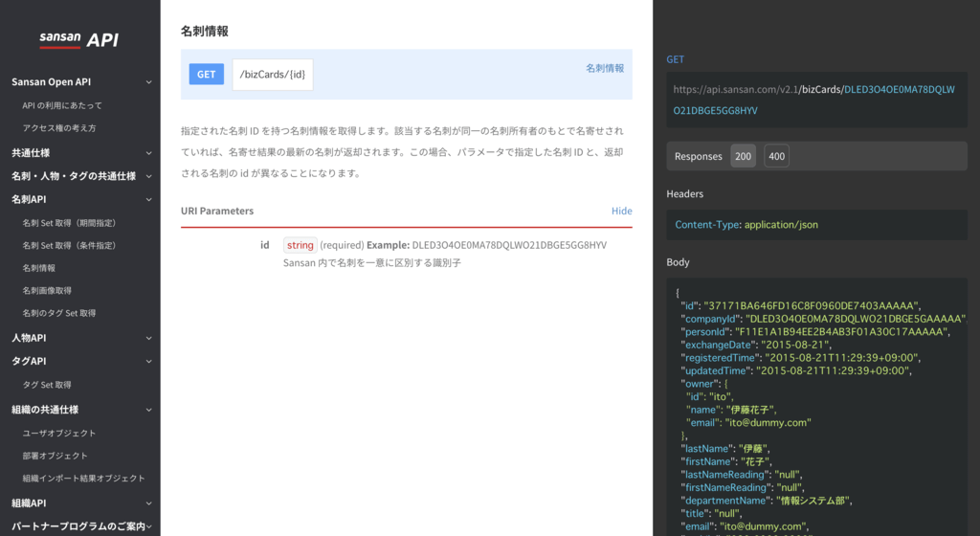Expand the Sansan Open API section chevron

[x=148, y=82]
